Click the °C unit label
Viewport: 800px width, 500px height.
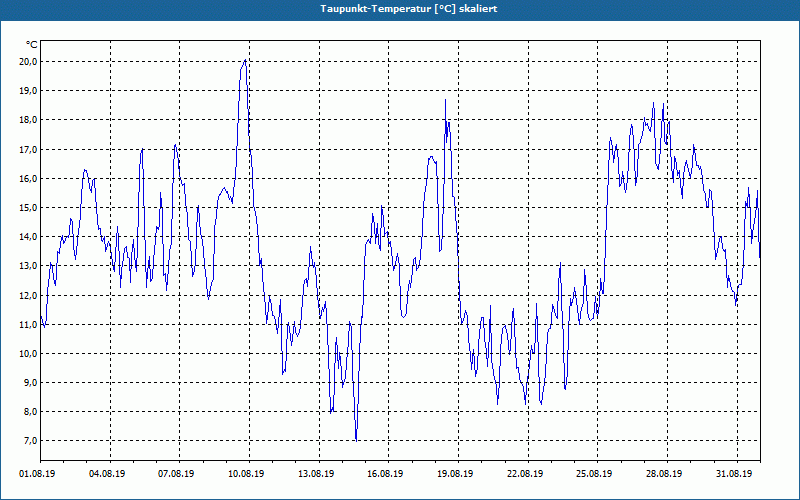click(32, 45)
